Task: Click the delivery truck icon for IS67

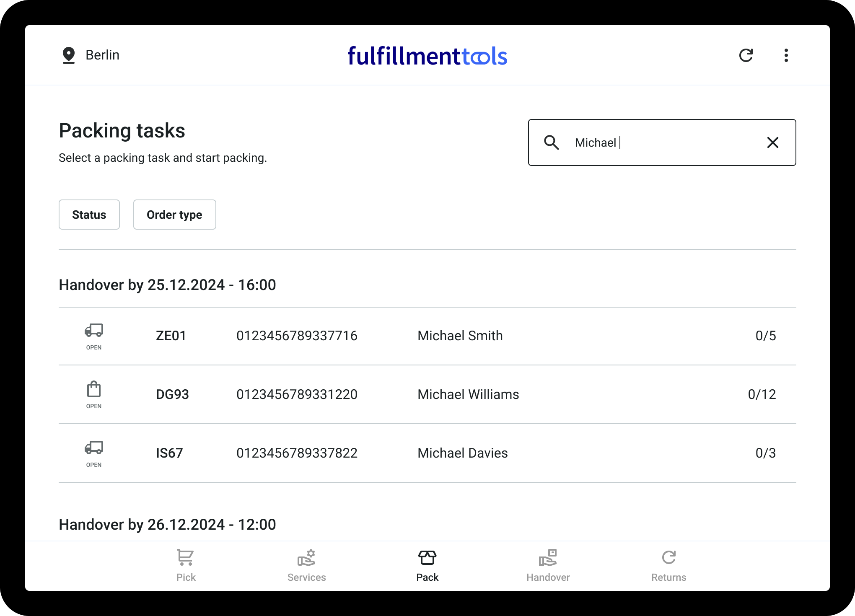Action: pyautogui.click(x=94, y=448)
